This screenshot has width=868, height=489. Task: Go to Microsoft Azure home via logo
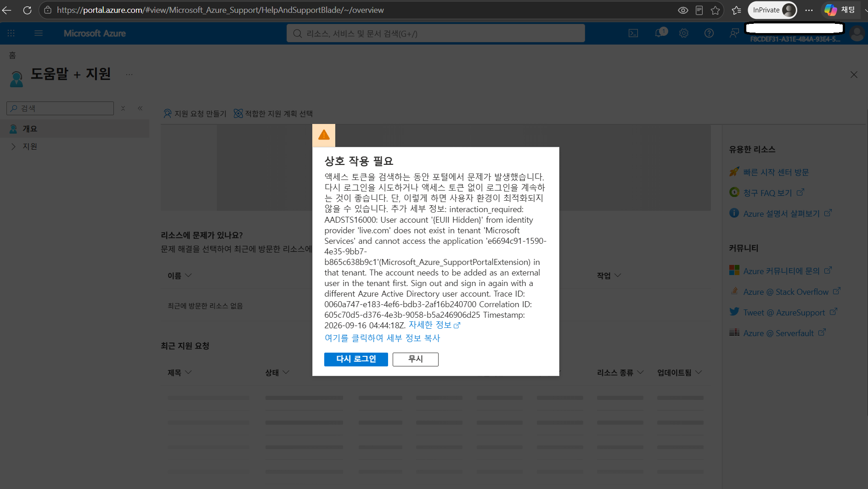[95, 33]
